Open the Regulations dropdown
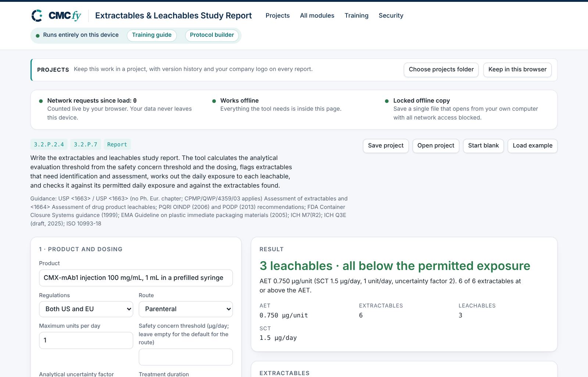Image resolution: width=588 pixels, height=377 pixels. coord(86,309)
